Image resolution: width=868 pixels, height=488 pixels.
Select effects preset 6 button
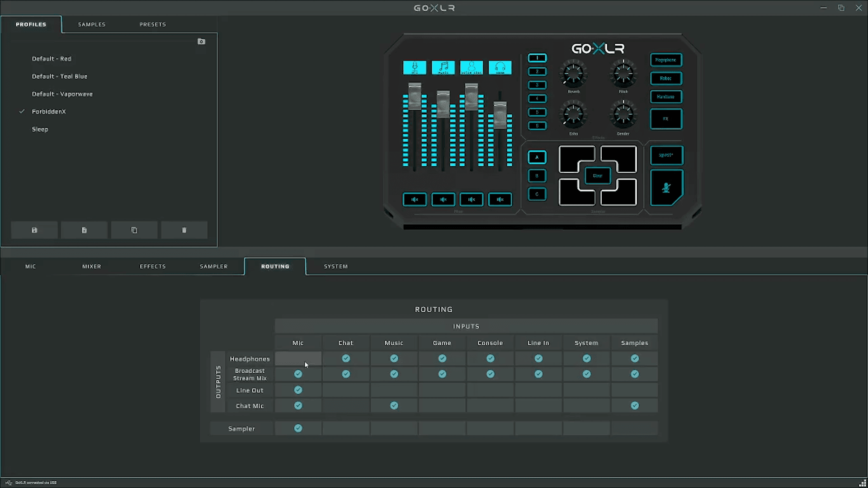[537, 126]
